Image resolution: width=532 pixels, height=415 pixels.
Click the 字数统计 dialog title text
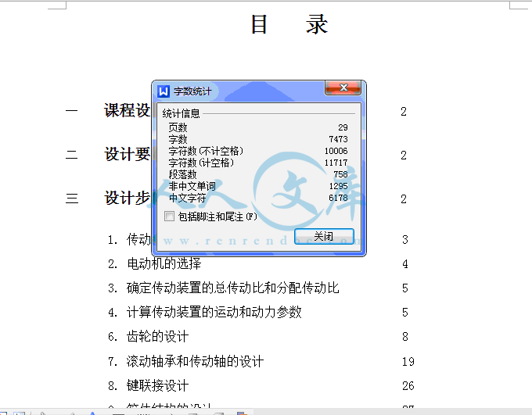[192, 91]
